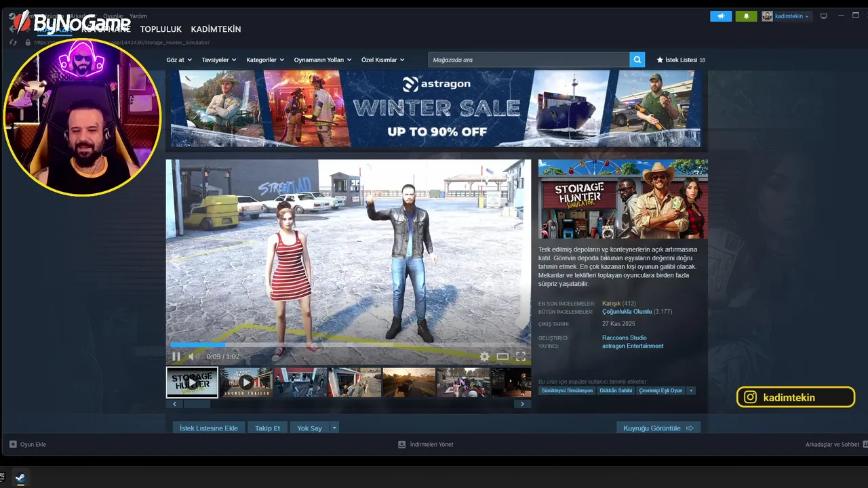This screenshot has width=868, height=488.
Task: Click Takip Et button
Action: 267,428
